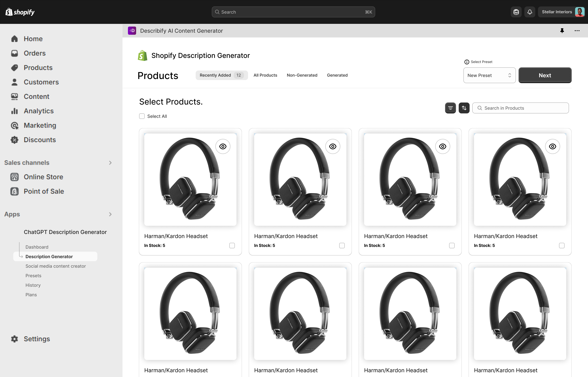Open the three-dot more options menu

pos(577,31)
